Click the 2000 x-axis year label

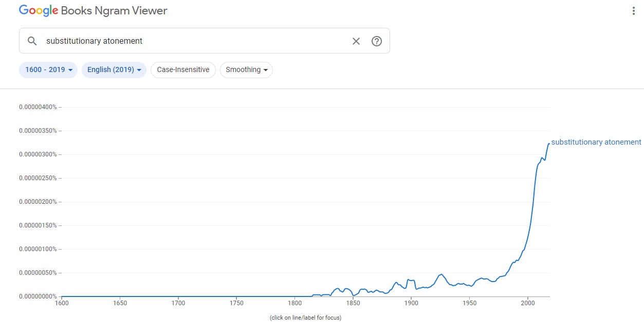click(527, 304)
